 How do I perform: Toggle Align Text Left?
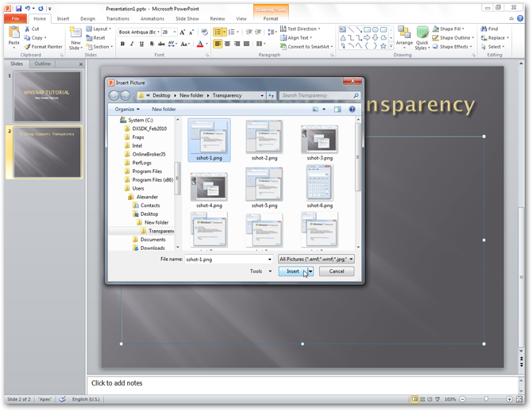pos(218,44)
